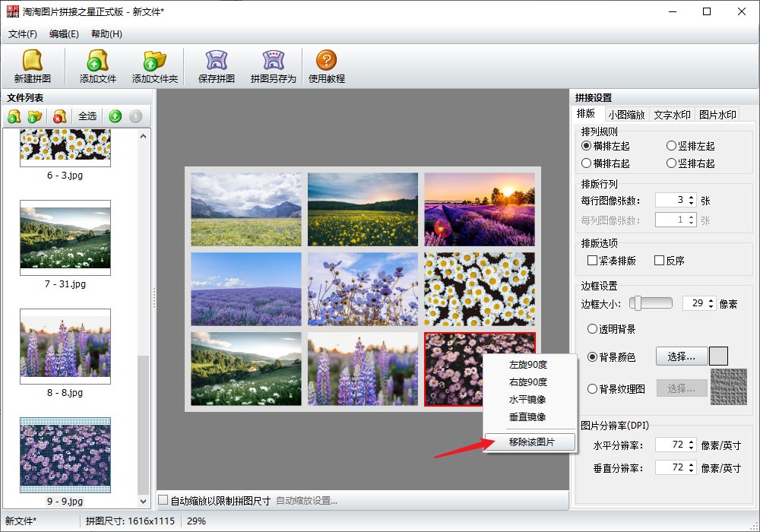Click the red remove-file icon in 文件列表
Screen dimensions: 760x532
pos(59,116)
